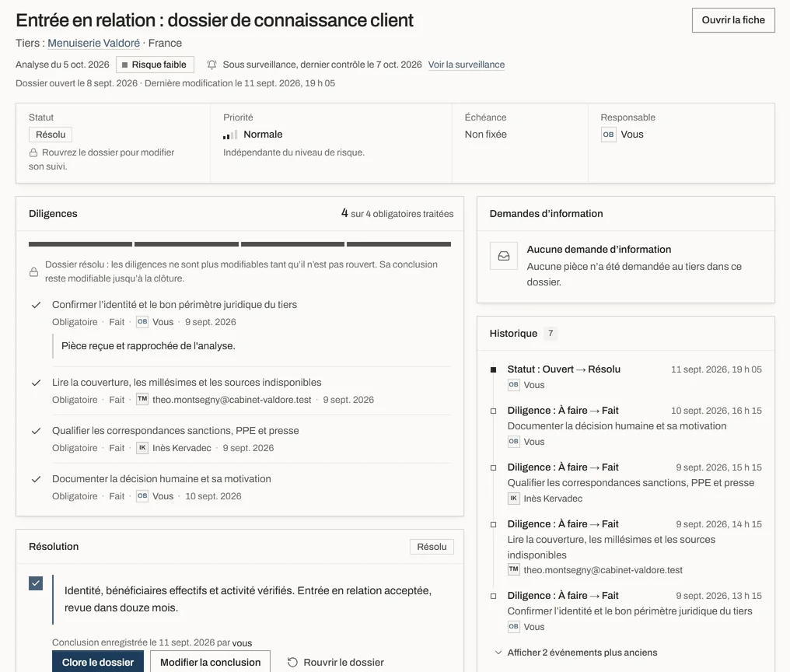The image size is (790, 672).
Task: Click Normale priority value
Action: point(263,135)
